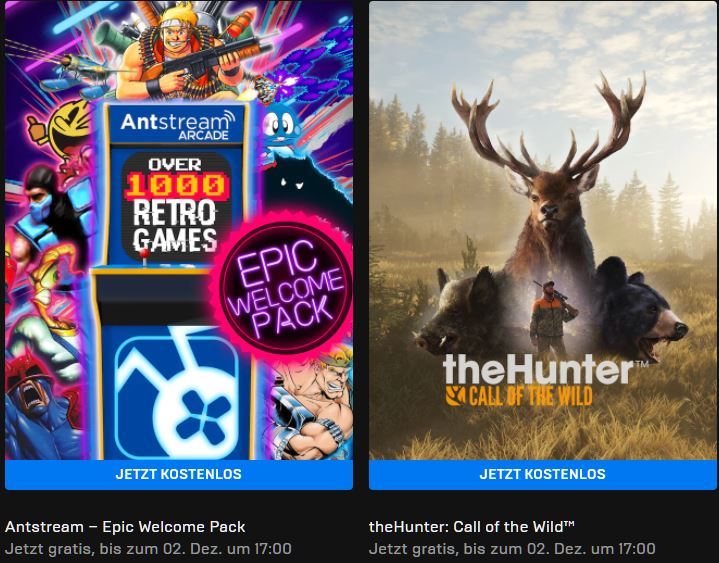Click theHunter's 'Jetzt gratis, bis zum 02. Dez.' text

512,549
